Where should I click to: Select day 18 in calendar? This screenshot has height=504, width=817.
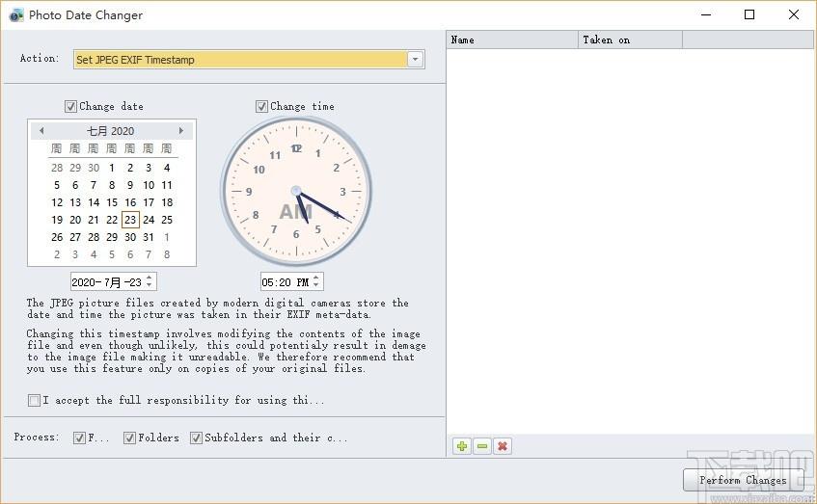point(167,202)
